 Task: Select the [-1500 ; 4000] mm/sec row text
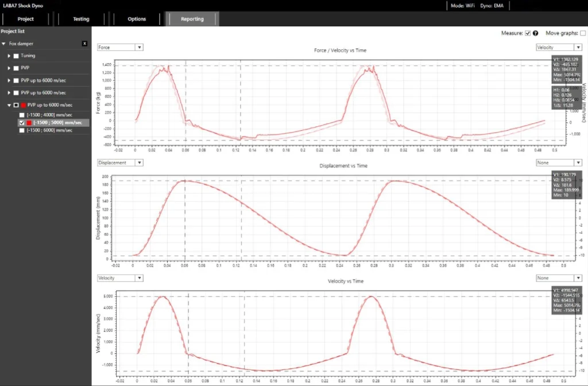coord(49,115)
